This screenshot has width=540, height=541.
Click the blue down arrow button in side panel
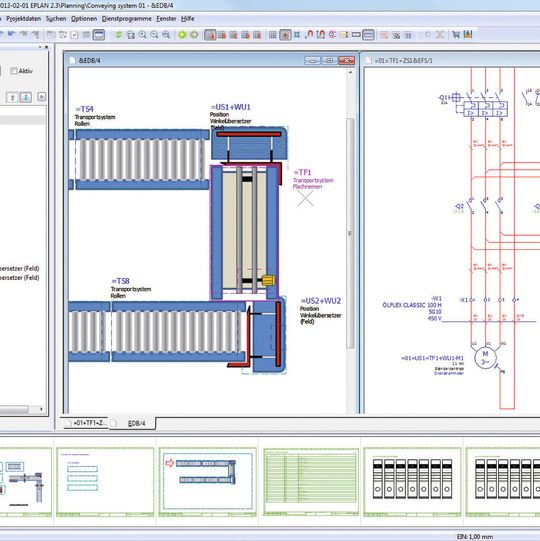click(26, 97)
